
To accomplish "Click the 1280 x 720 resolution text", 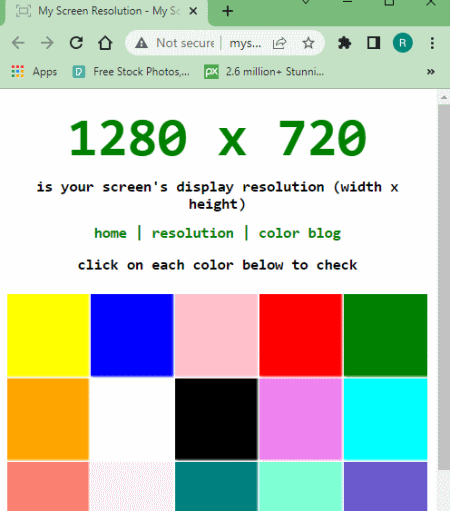I will pyautogui.click(x=217, y=138).
